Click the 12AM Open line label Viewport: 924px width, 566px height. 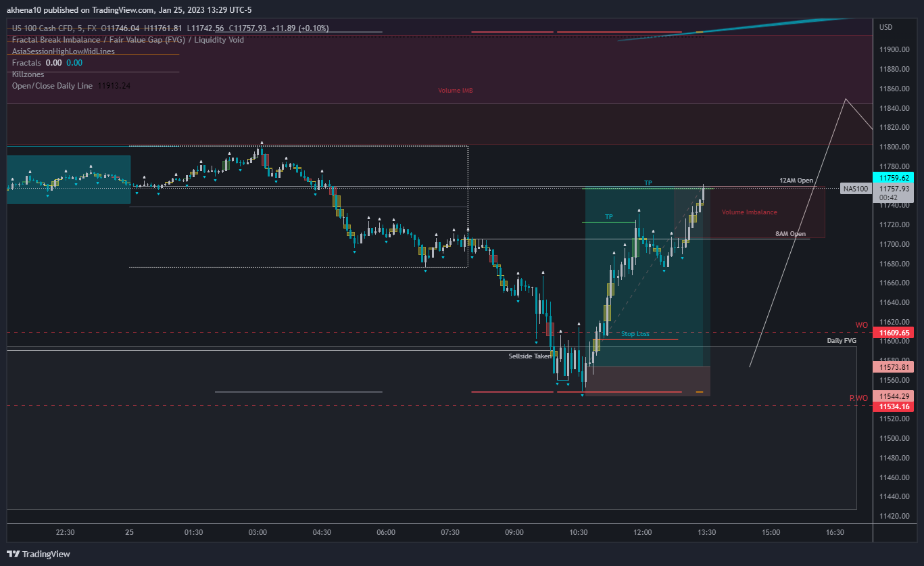pyautogui.click(x=796, y=181)
